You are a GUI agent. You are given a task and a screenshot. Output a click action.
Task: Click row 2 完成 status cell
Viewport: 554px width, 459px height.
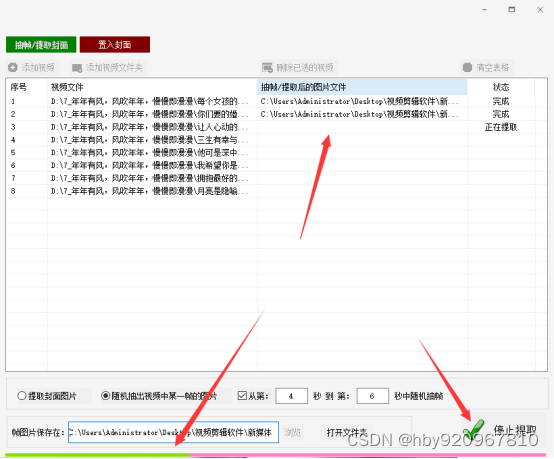[501, 114]
